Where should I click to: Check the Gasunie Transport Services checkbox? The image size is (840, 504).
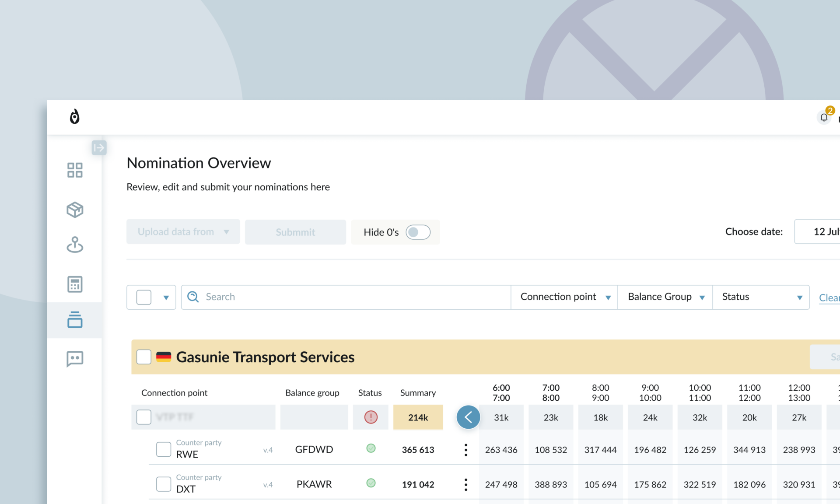[144, 357]
